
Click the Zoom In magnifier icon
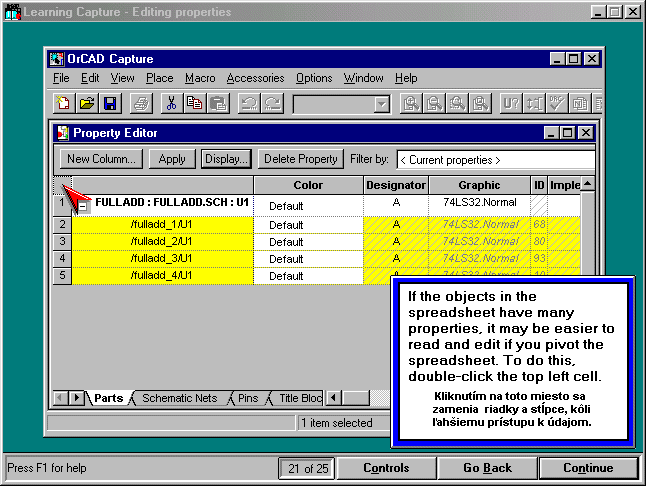click(x=410, y=103)
